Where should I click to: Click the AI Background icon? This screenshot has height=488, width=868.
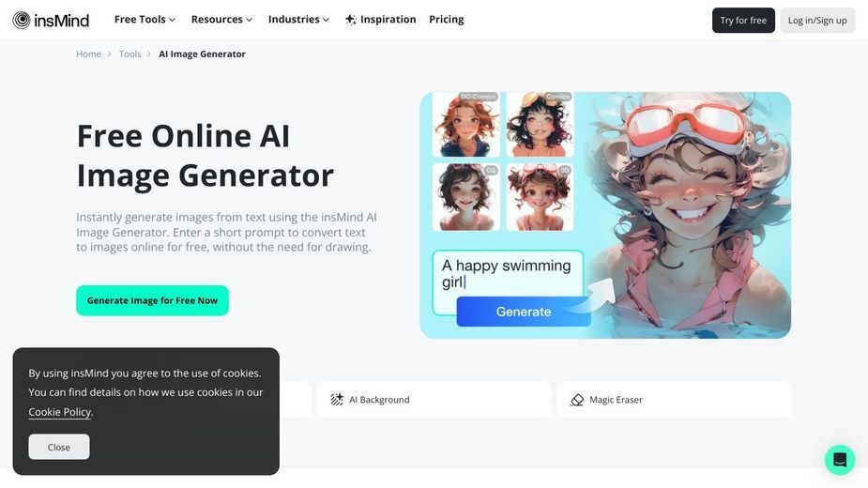coord(337,400)
